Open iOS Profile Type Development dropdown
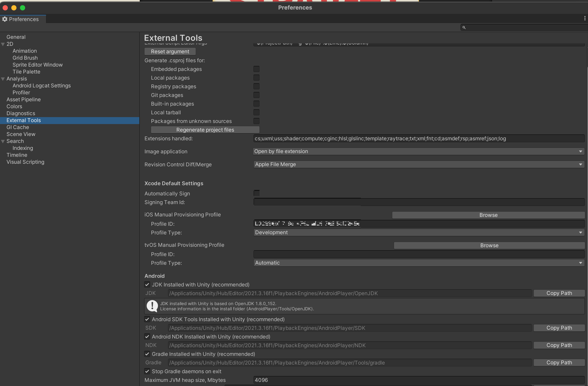This screenshot has width=588, height=386. [x=419, y=232]
